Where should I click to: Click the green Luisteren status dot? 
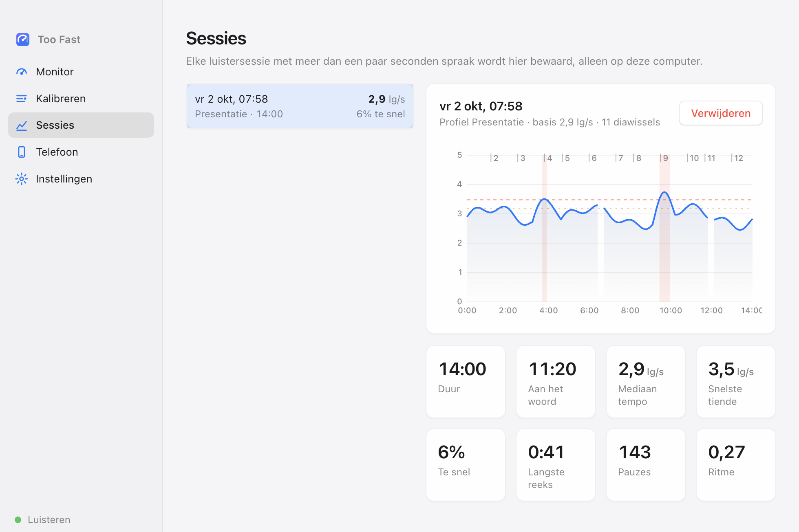pos(18,520)
